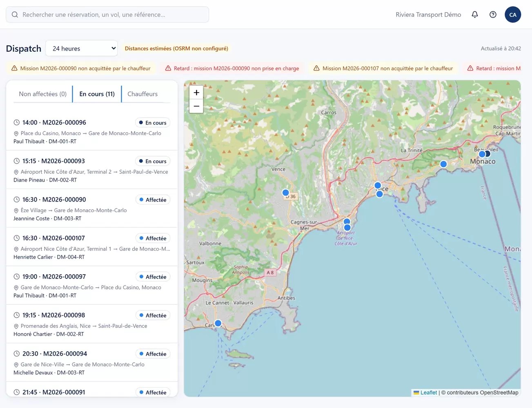The height and width of the screenshot is (408, 532).
Task: Open the CA user avatar menu
Action: pyautogui.click(x=513, y=15)
